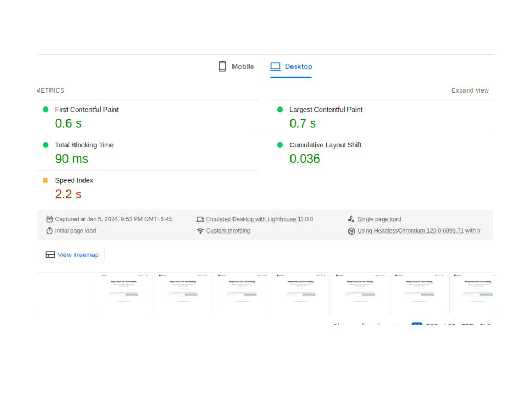Click the green dot beside First Contentful Paint
Image resolution: width=532 pixels, height=399 pixels.
45,110
